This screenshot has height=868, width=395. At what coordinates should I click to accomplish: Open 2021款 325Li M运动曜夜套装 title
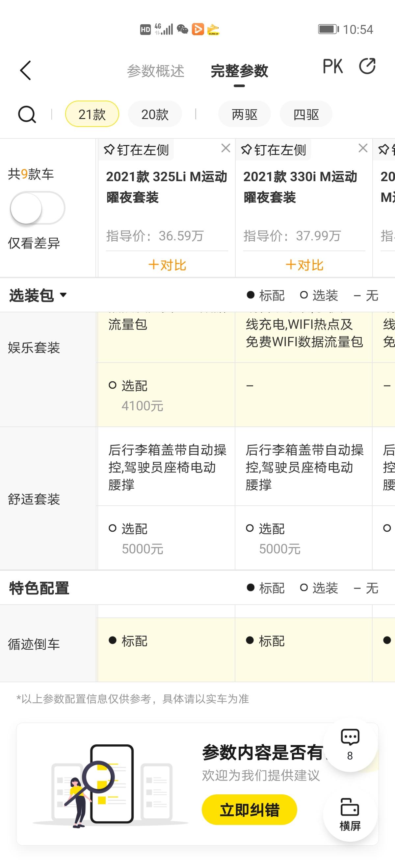pyautogui.click(x=167, y=187)
